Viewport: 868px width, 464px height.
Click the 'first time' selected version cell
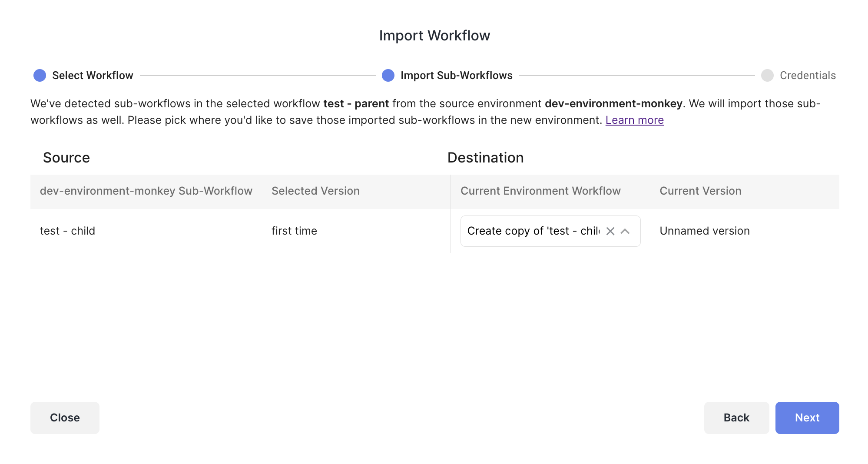(294, 231)
